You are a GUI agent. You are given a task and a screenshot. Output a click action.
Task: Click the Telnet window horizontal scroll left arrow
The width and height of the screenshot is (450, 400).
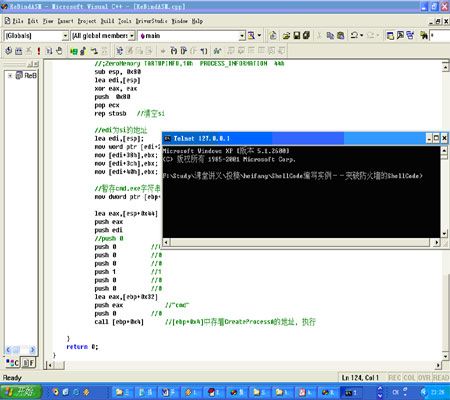coord(166,242)
